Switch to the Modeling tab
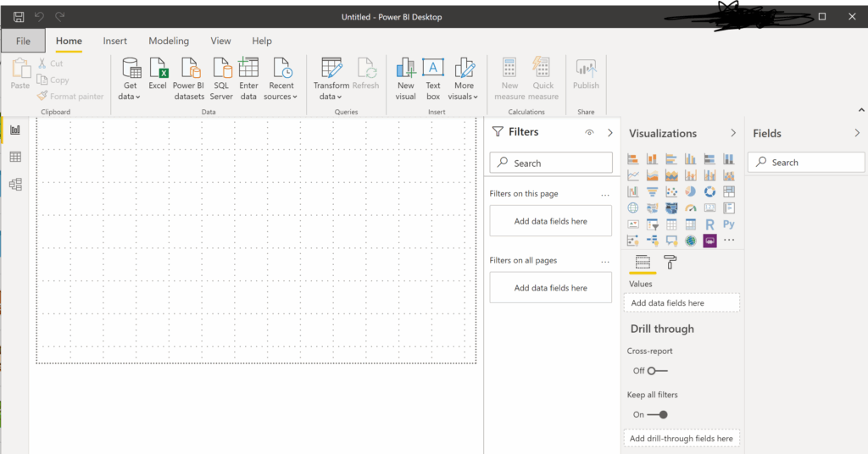This screenshot has height=454, width=868. pos(169,41)
